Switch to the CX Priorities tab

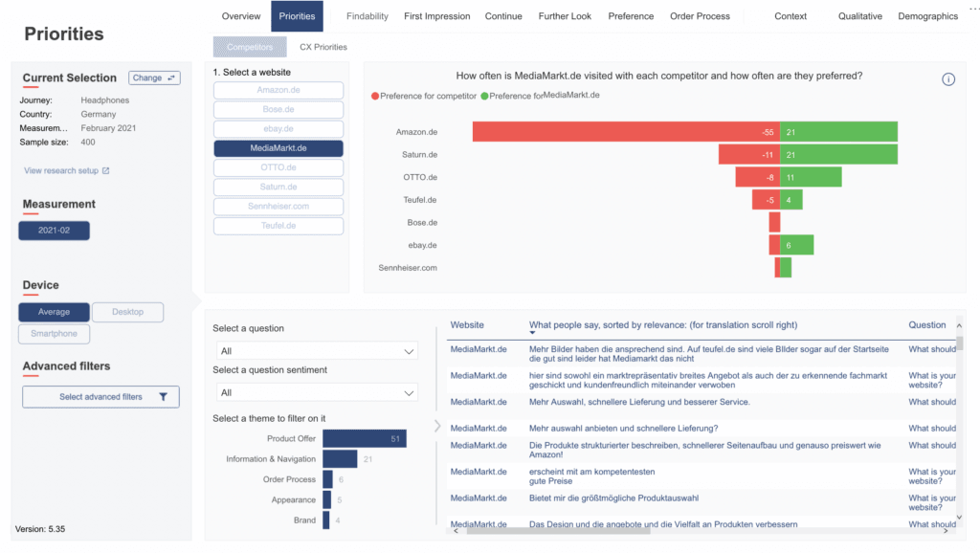pos(323,46)
